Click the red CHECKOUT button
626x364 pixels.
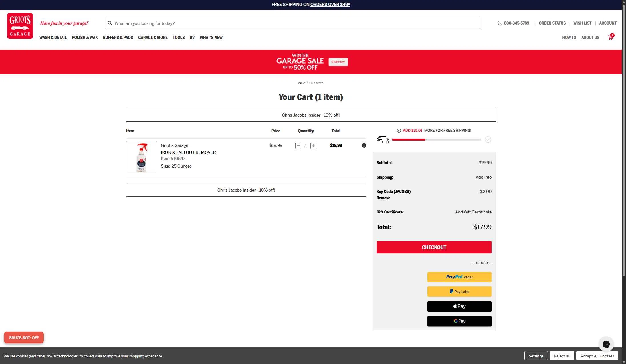coord(434,247)
